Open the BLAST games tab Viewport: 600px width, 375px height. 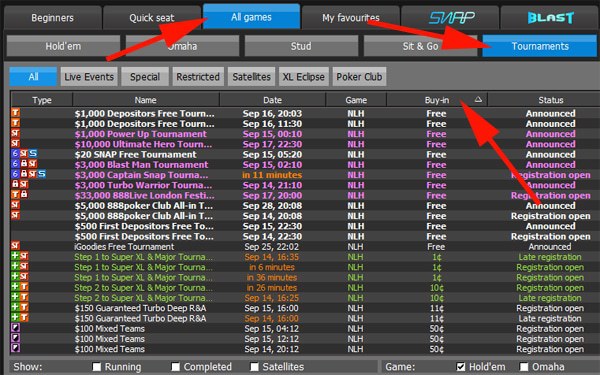pyautogui.click(x=550, y=18)
